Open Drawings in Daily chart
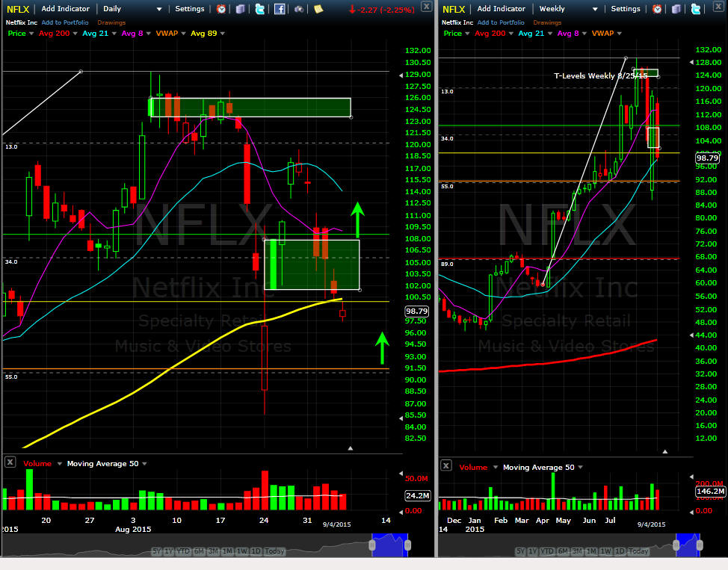Screen dimensions: 728x570 tap(111, 22)
